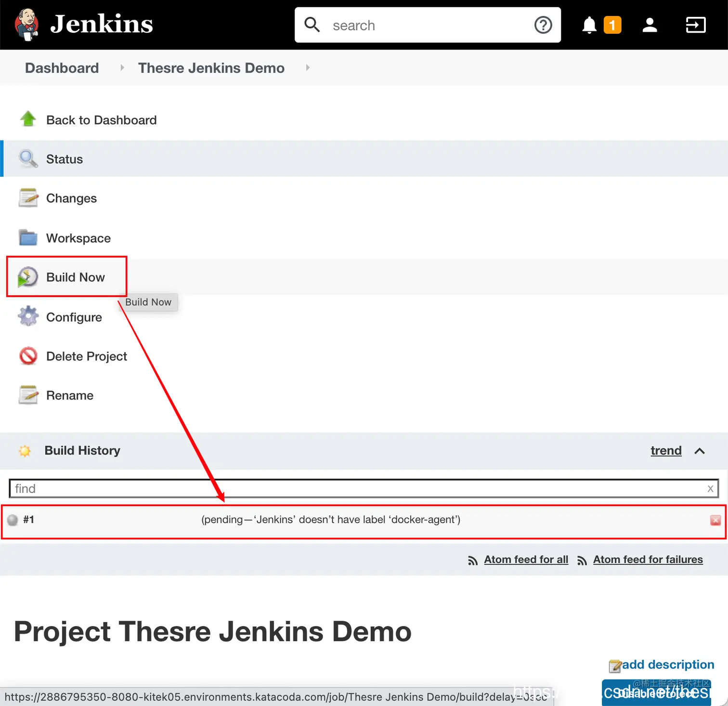The height and width of the screenshot is (706, 728).
Task: Expand the Dashboard breadcrumb arrow
Action: (x=122, y=68)
